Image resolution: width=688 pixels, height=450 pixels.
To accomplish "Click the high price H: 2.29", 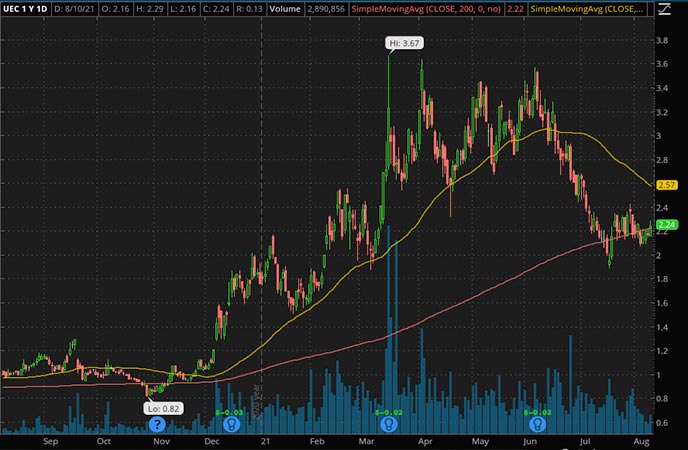I will [x=150, y=8].
